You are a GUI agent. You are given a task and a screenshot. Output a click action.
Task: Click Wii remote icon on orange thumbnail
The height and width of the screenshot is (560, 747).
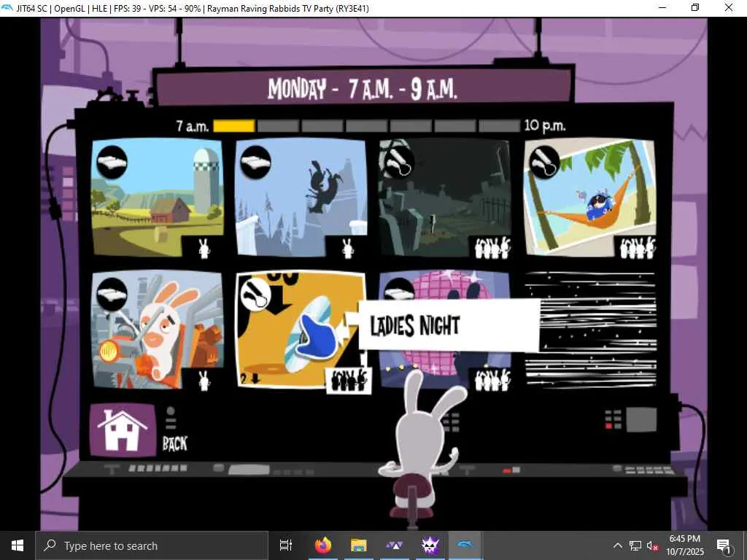pos(256,295)
